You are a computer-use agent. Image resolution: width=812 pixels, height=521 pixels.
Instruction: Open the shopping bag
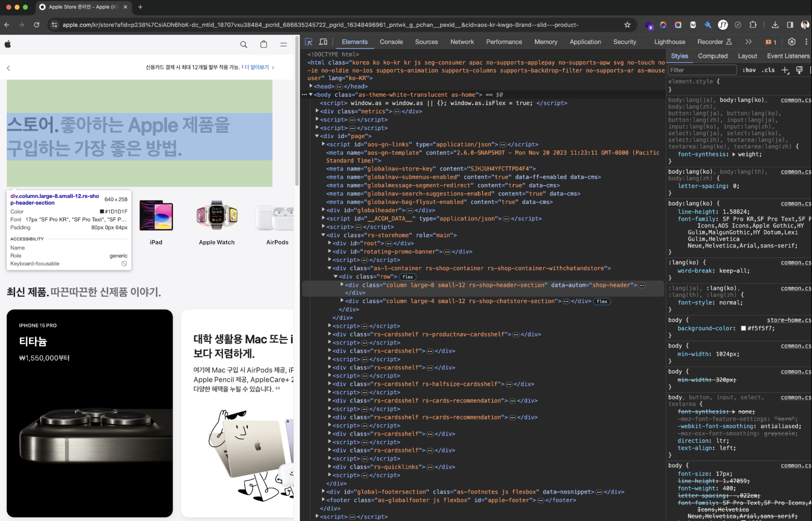pos(264,44)
